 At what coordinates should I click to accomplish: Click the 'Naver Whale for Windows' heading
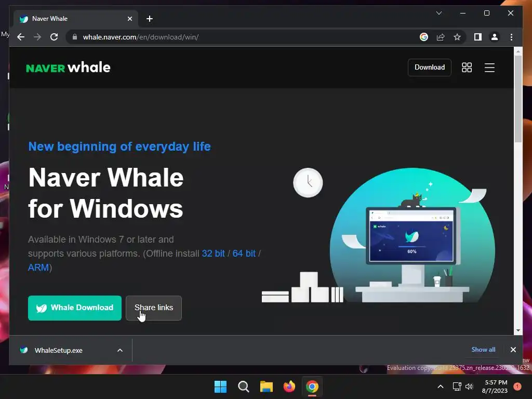click(106, 193)
